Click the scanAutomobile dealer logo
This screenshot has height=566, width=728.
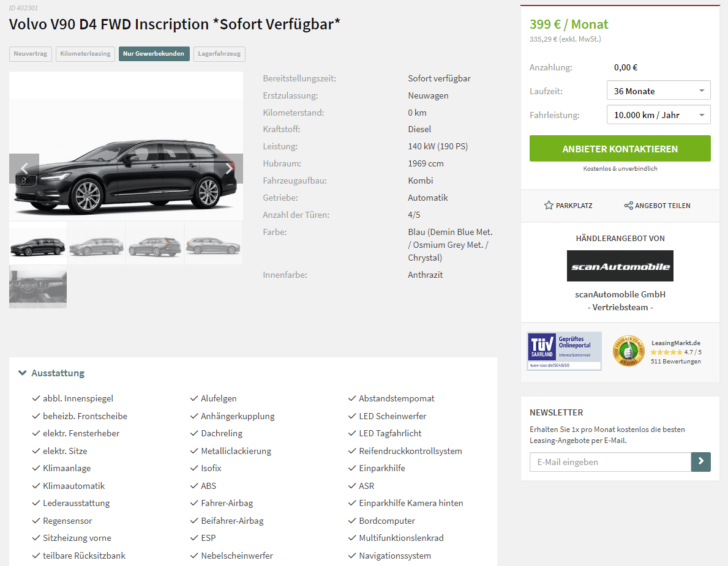tap(620, 266)
